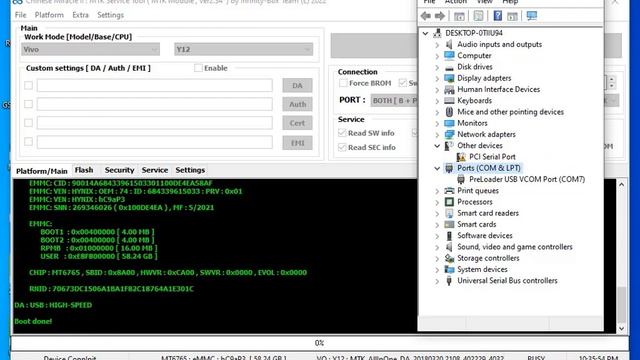Expand the Print queues node
The width and height of the screenshot is (640, 360).
pyautogui.click(x=437, y=191)
